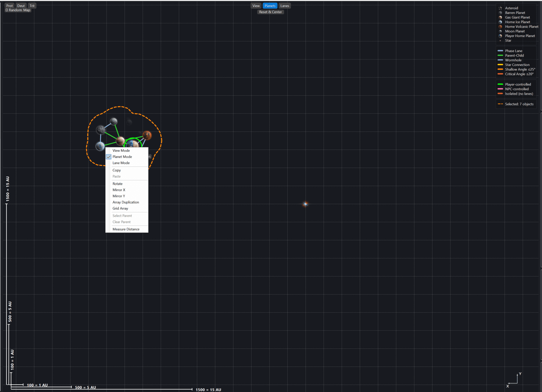Select the faint moon planet in the cluster
This screenshot has height=392, width=542.
point(129,122)
